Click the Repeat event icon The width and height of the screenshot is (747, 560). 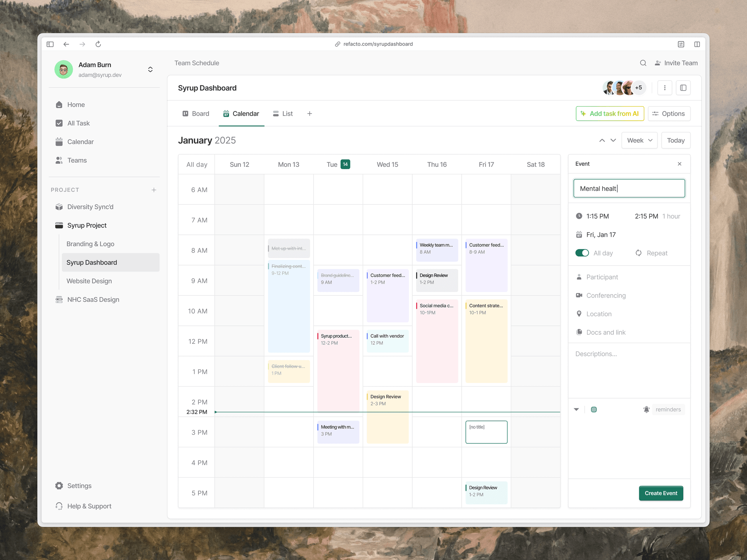(x=638, y=253)
